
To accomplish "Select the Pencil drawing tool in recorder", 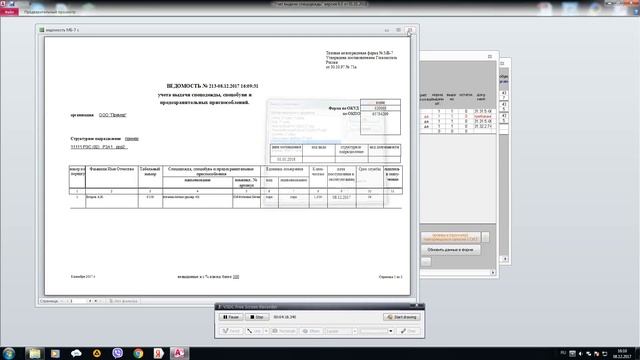I will (x=231, y=331).
